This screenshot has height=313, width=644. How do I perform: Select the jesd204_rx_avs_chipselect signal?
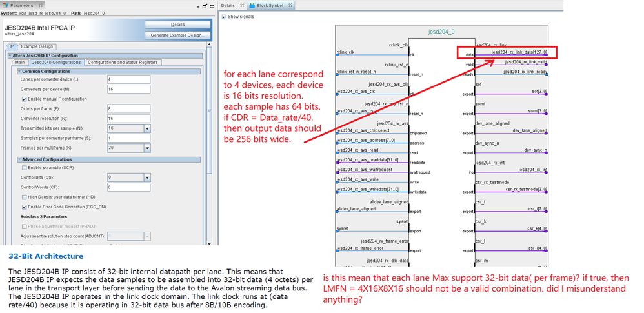coord(362,130)
